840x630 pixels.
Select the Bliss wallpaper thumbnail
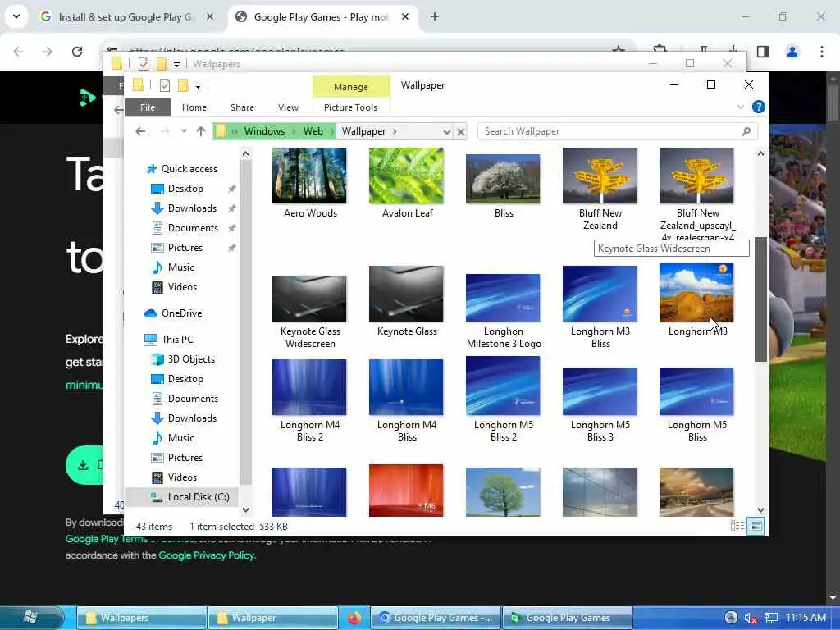click(x=503, y=179)
